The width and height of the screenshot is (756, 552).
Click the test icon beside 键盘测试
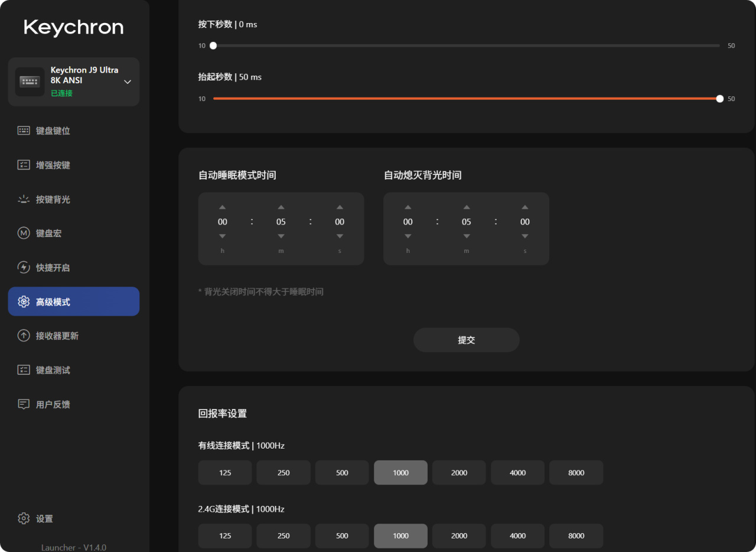pyautogui.click(x=24, y=370)
